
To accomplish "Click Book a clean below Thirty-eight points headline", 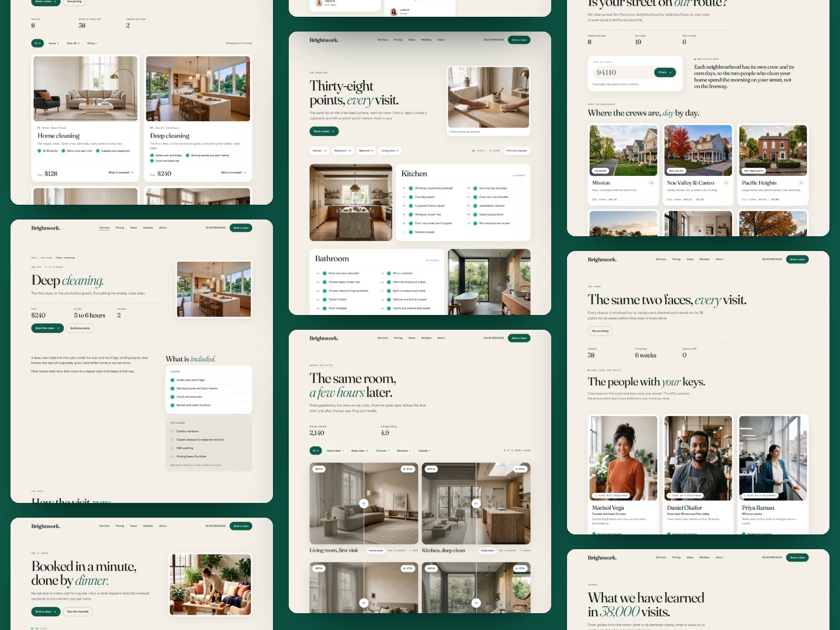I will [x=324, y=131].
